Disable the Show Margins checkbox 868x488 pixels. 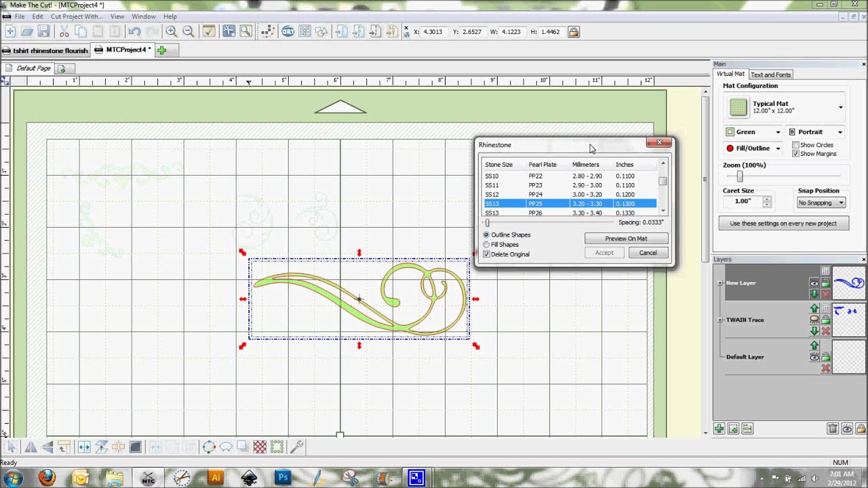point(795,154)
